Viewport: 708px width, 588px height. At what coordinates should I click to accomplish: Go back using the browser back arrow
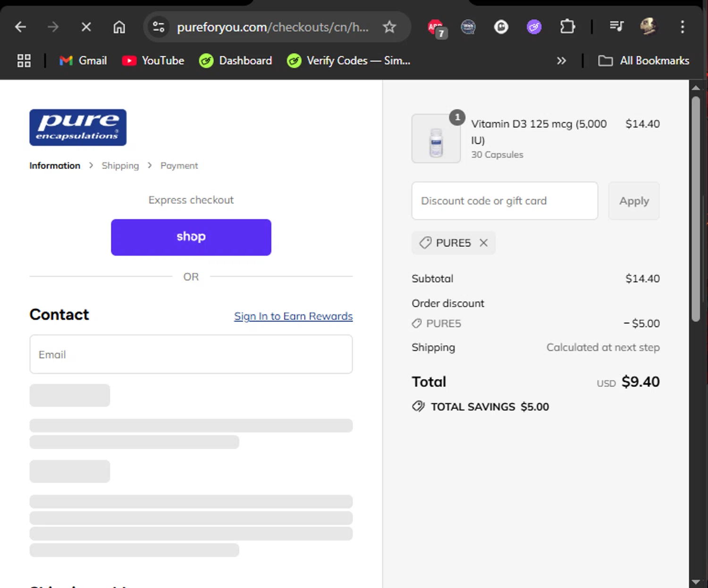click(20, 27)
